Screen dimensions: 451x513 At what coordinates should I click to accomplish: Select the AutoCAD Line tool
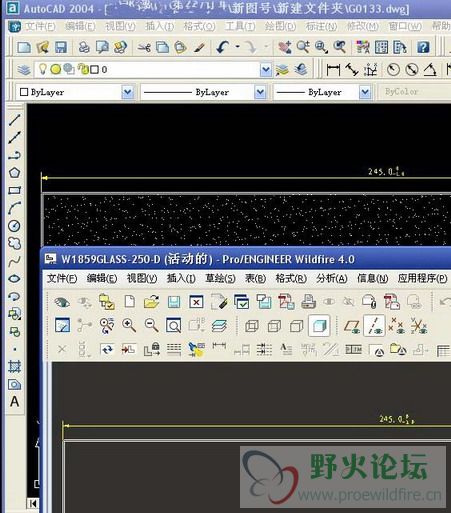(14, 120)
